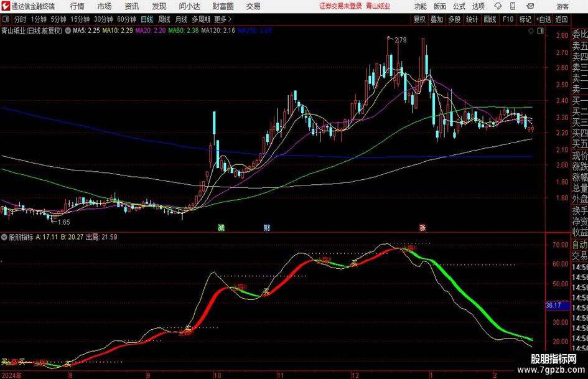Click the blue 财 event marker
This screenshot has height=379, width=588.
267,227
